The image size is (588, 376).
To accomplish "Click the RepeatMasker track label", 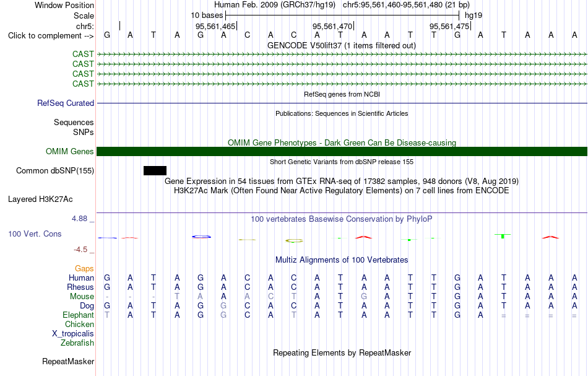I will coord(68,362).
